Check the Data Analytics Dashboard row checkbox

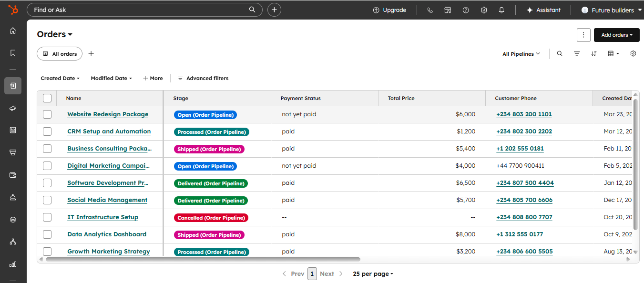click(x=47, y=234)
